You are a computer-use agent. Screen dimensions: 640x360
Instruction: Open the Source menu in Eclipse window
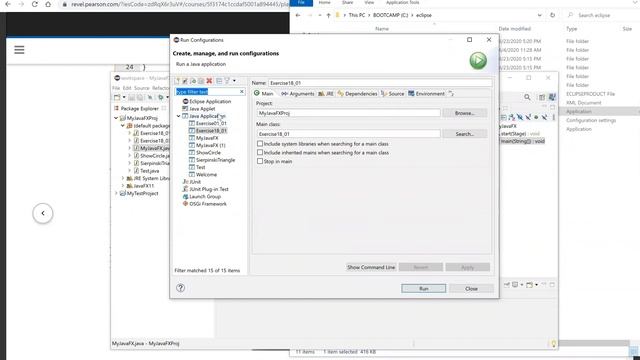[142, 88]
